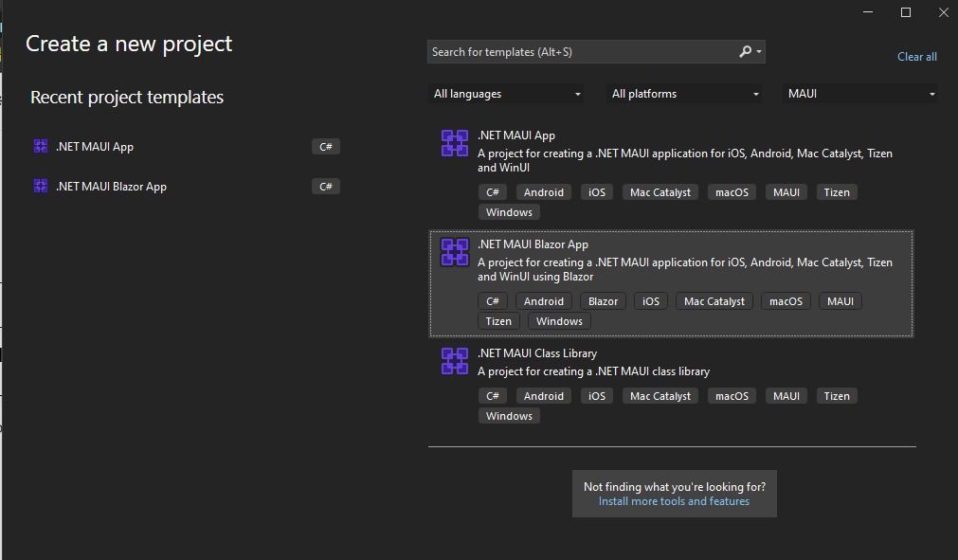Click the .NET MAUI Blazor App template icon

455,252
